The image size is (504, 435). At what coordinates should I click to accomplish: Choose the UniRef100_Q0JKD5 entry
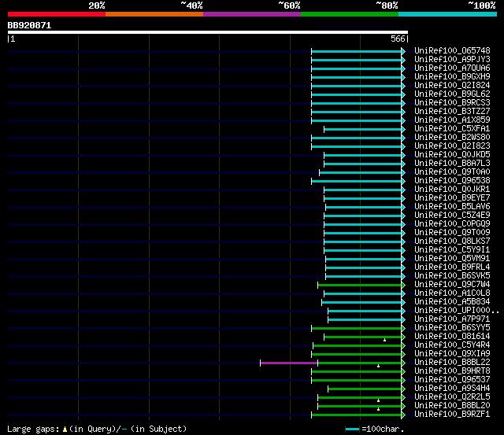coord(452,155)
